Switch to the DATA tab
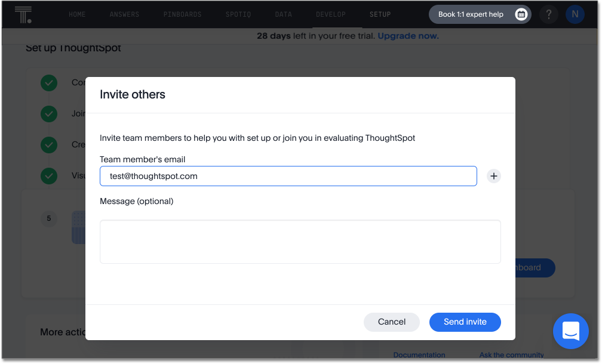Viewport: 602px width, 364px height. [x=283, y=14]
